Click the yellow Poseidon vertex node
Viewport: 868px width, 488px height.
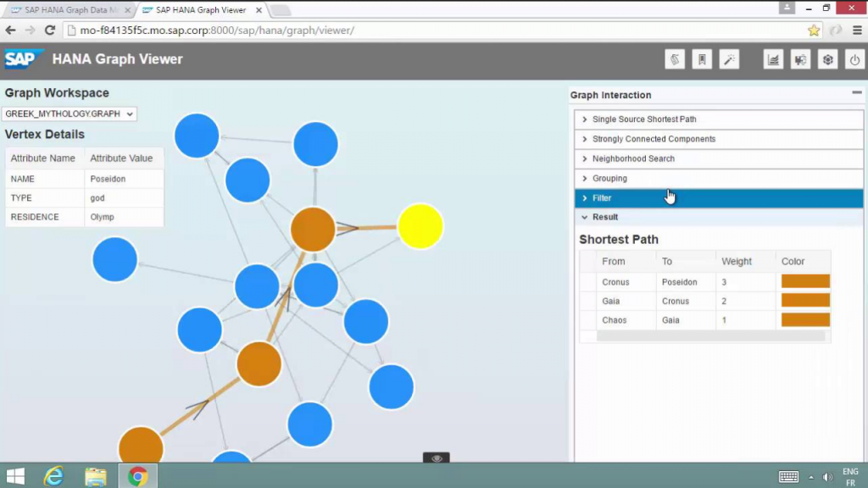pyautogui.click(x=420, y=226)
